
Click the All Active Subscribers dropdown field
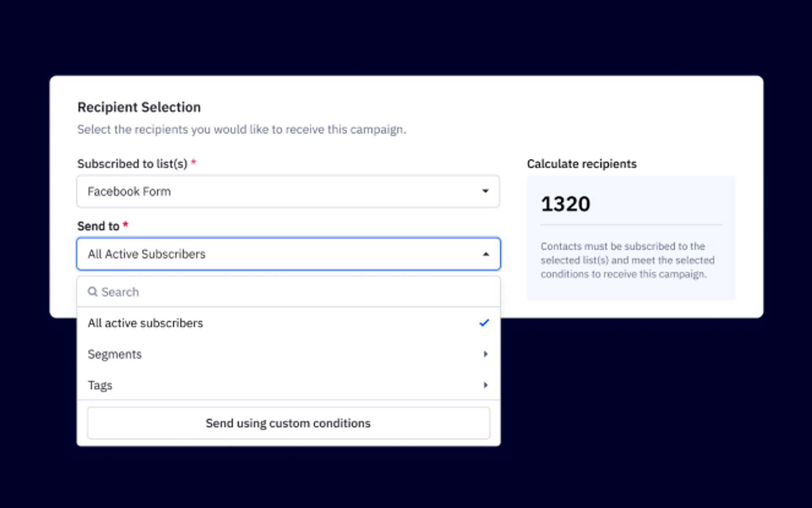288,254
